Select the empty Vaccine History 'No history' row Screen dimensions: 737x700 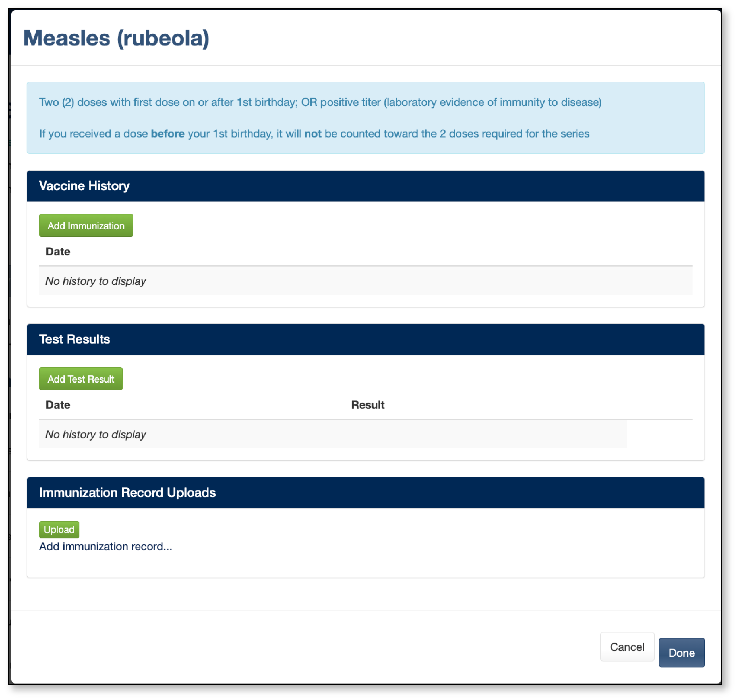tap(96, 281)
